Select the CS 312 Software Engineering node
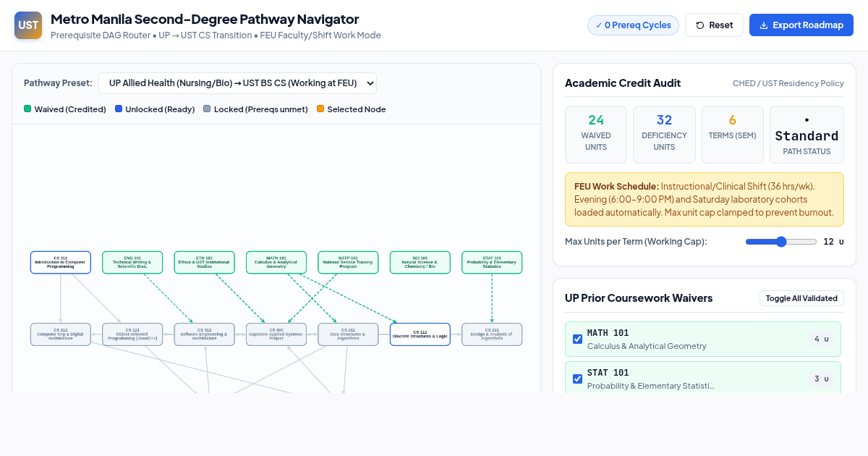Screen dimensions: 868x456 pyautogui.click(x=205, y=334)
